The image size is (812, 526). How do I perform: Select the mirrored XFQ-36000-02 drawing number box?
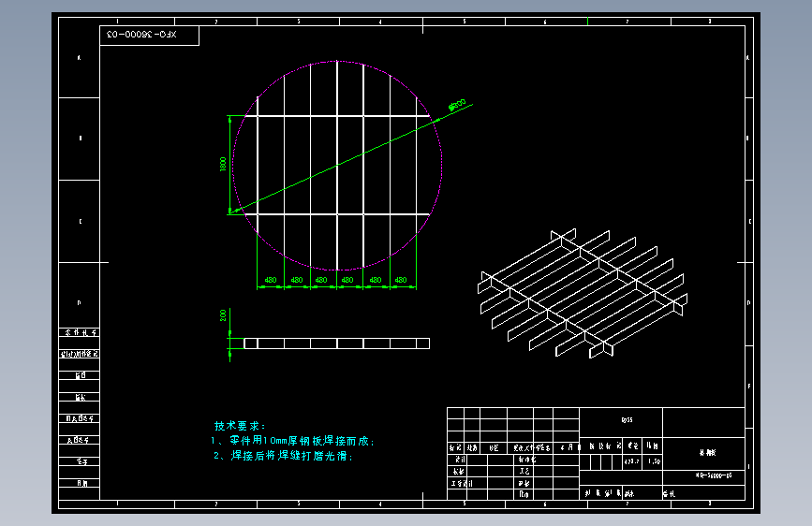149,36
